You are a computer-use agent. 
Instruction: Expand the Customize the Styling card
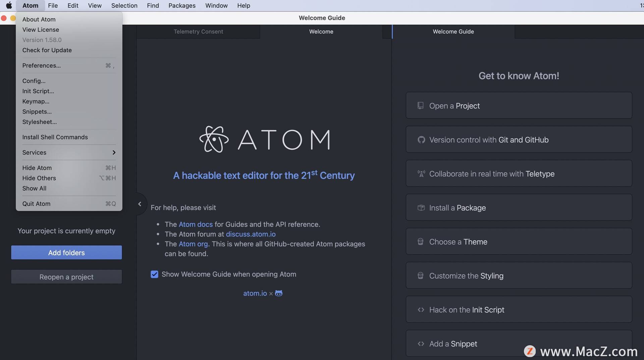(519, 275)
